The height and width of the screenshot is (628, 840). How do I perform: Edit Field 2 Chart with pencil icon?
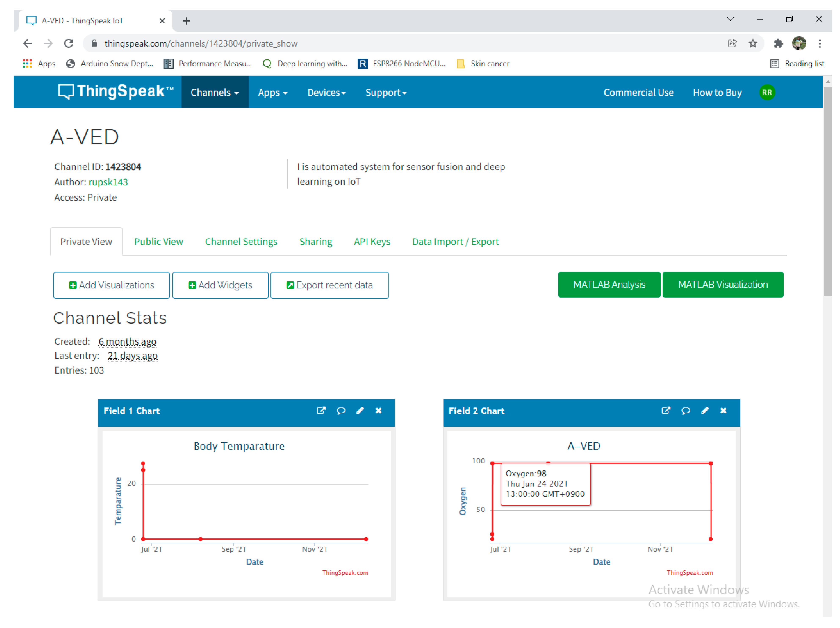coord(705,411)
